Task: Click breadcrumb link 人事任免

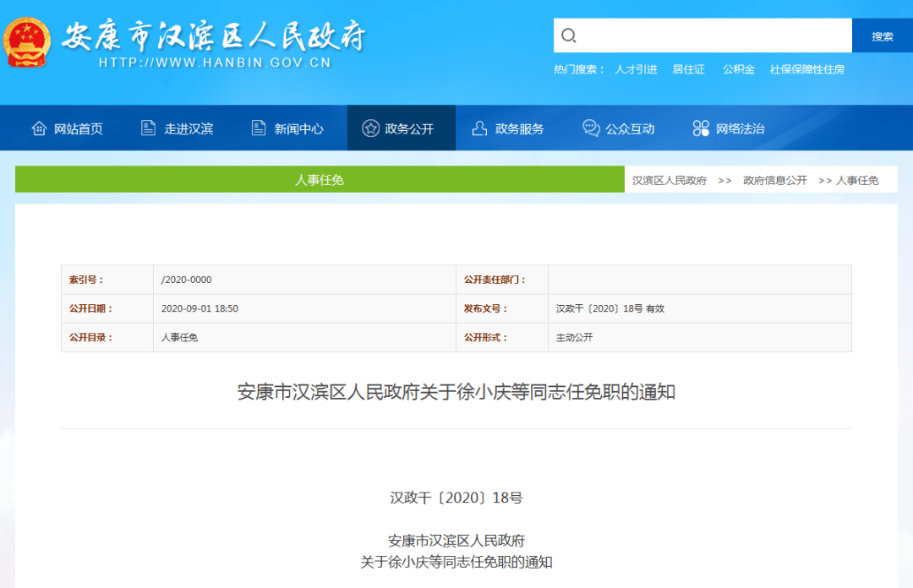Action: coord(857,181)
